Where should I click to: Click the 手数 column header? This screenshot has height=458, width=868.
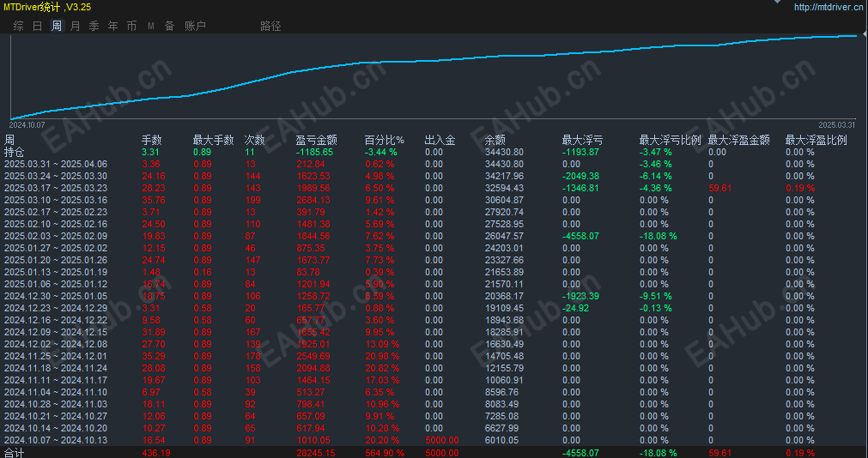[152, 141]
